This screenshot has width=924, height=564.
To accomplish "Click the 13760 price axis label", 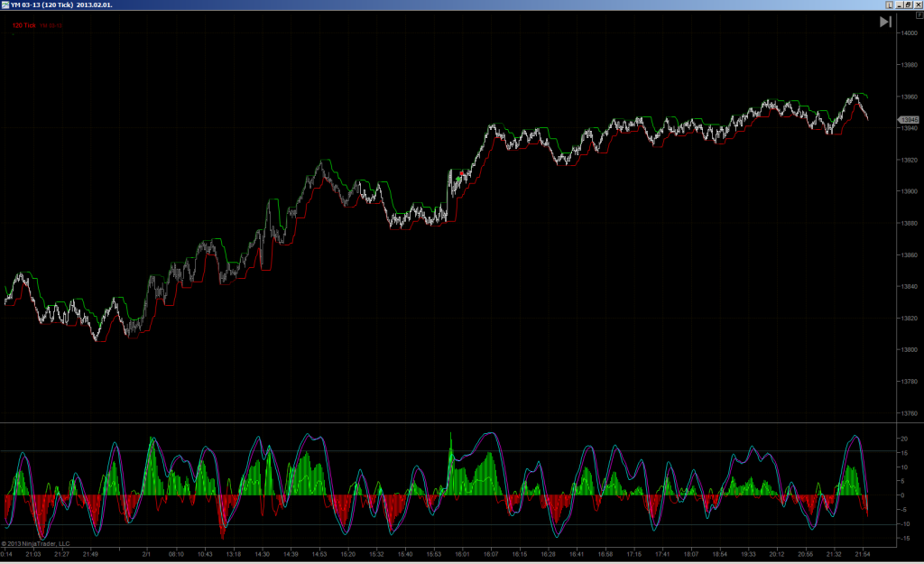I will click(910, 413).
